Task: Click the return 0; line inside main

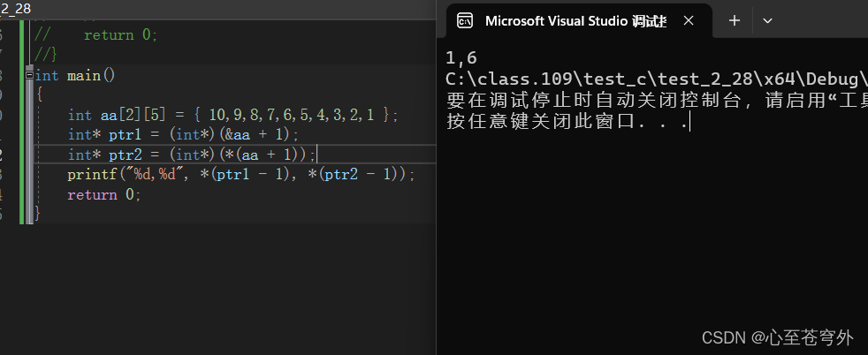Action: tap(103, 194)
